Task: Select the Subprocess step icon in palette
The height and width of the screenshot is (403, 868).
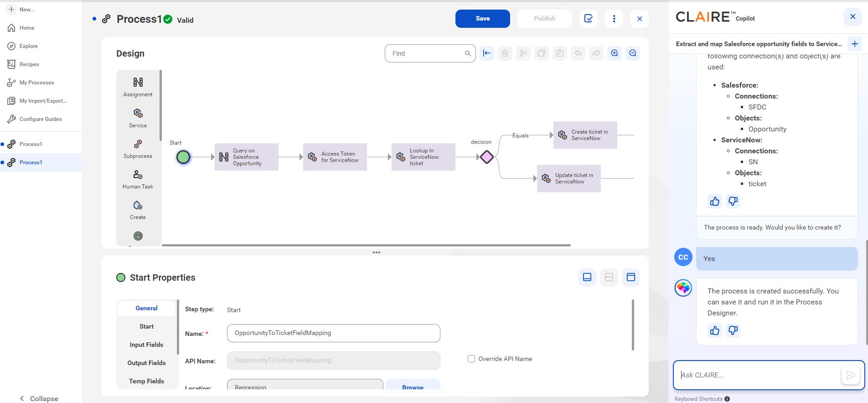Action: point(138,144)
